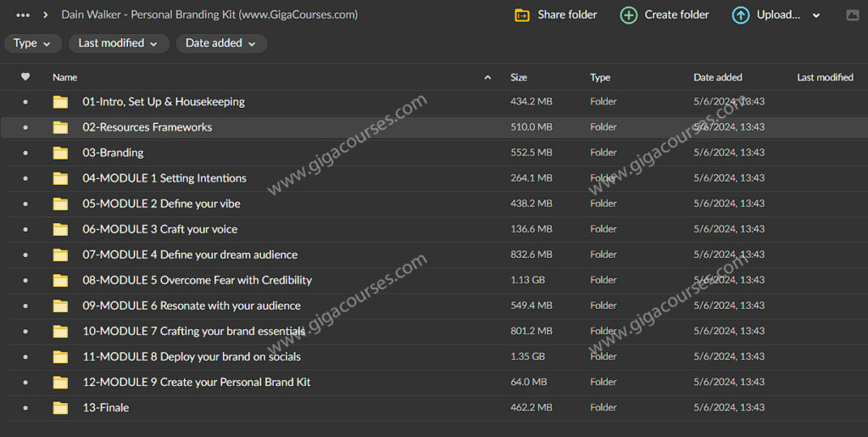Click the folder icon for 03-Branding

[x=60, y=153]
